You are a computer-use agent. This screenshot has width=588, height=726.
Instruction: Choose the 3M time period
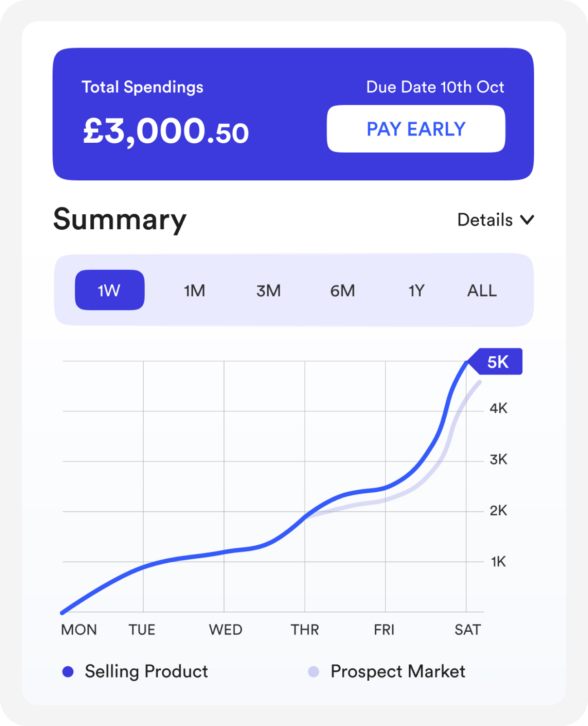pos(268,290)
